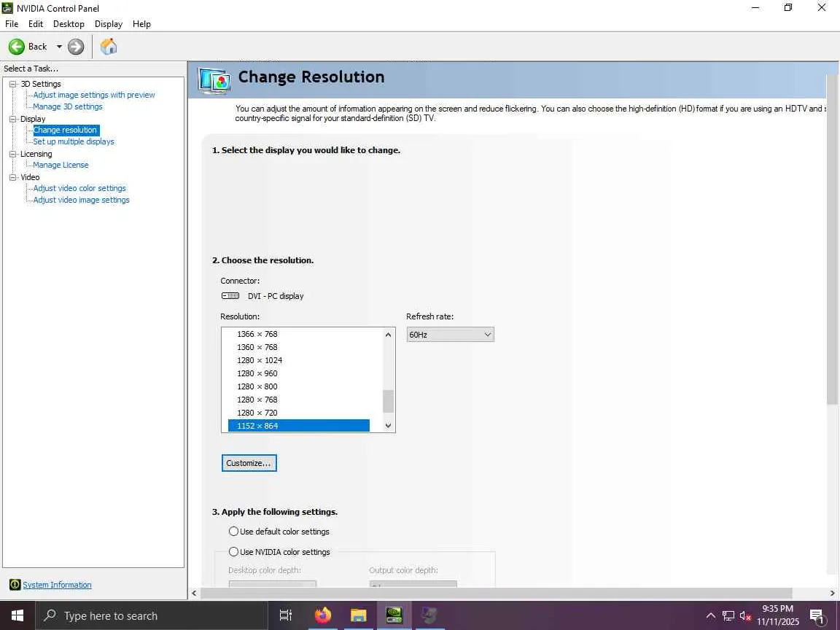Click the resolution list scrollbar thumb
This screenshot has height=630, width=840.
[389, 401]
